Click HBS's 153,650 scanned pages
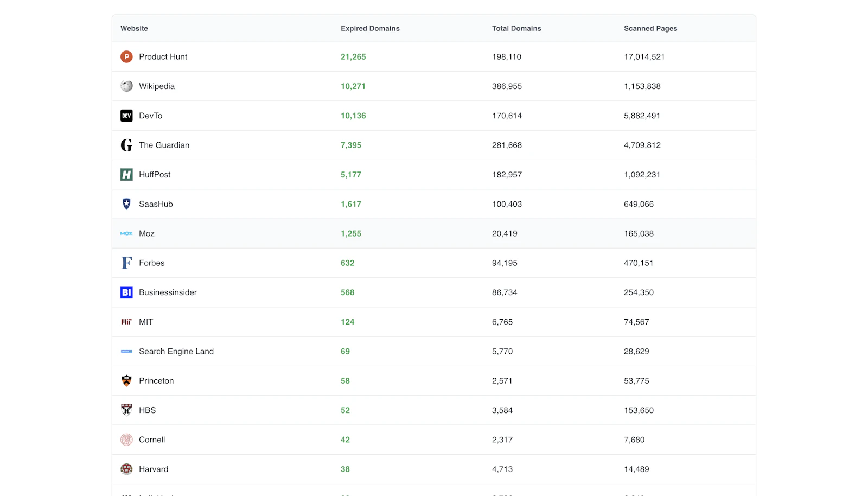The image size is (868, 496). pyautogui.click(x=639, y=410)
